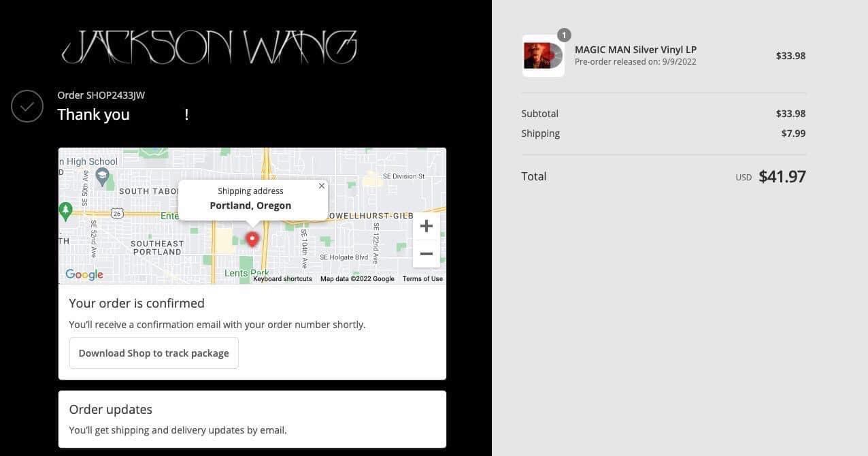Click the green park tree marker
Viewport: 868px width, 456px height.
pos(66,211)
